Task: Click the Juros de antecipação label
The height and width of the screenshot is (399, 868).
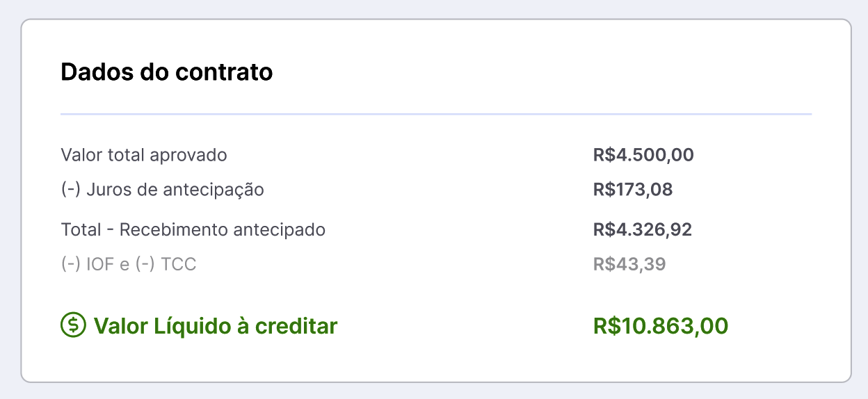Action: pos(163,189)
